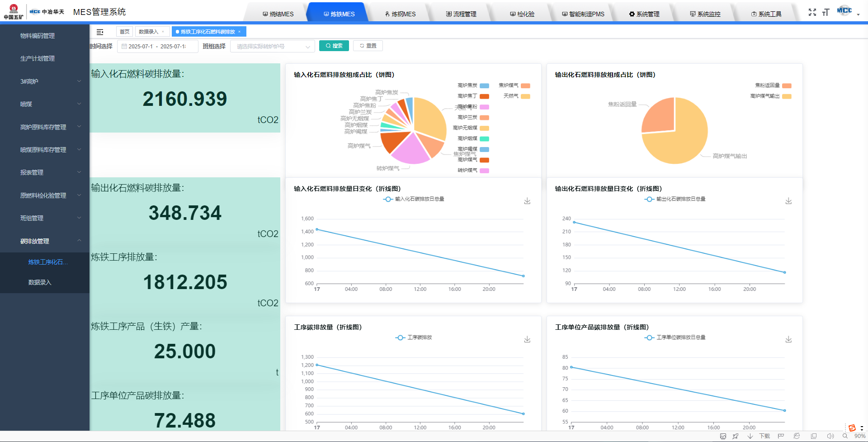Image resolution: width=868 pixels, height=442 pixels.
Task: Download the 工序单位产品碳排放量 line chart
Action: click(x=788, y=339)
